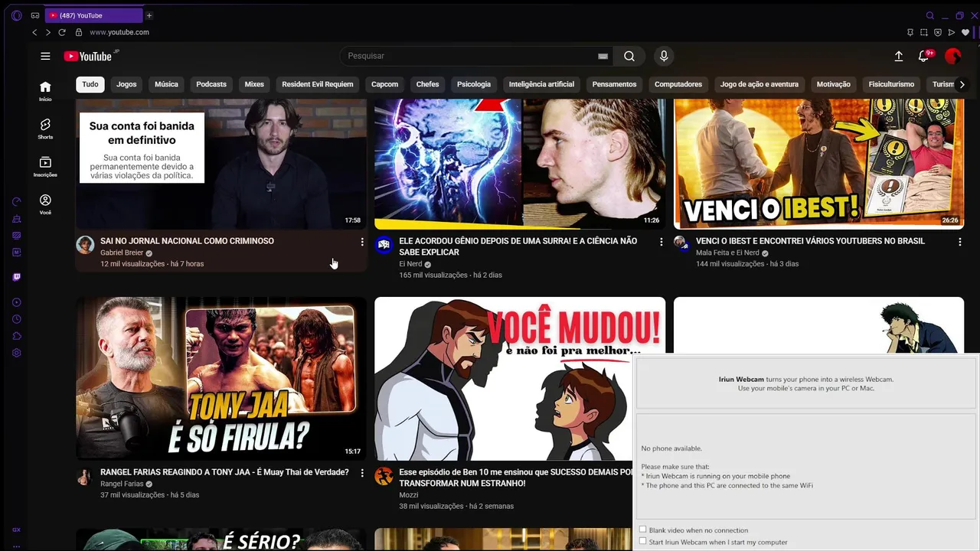The image size is (980, 551).
Task: Open the Opera sidebar settings gear
Action: pyautogui.click(x=17, y=353)
